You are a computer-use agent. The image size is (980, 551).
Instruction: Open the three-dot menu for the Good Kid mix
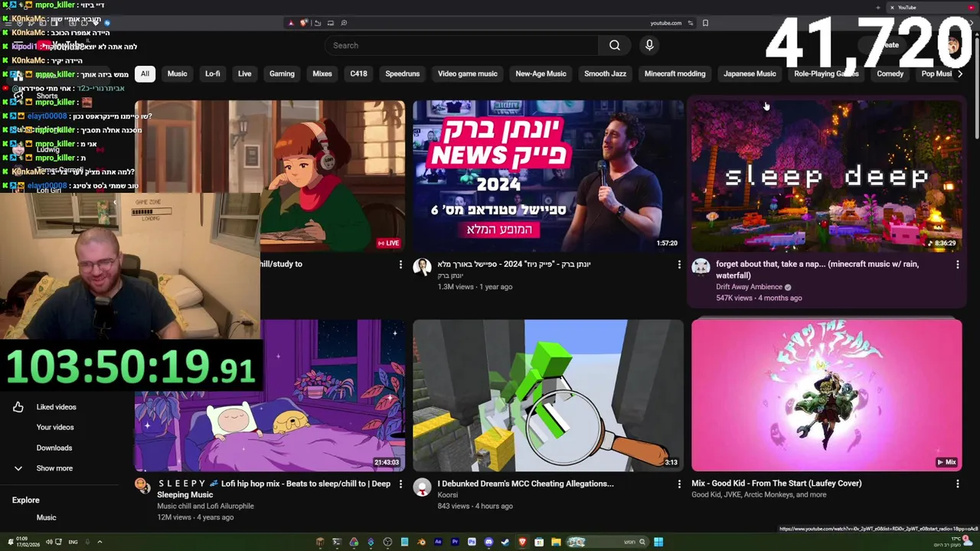(x=957, y=484)
